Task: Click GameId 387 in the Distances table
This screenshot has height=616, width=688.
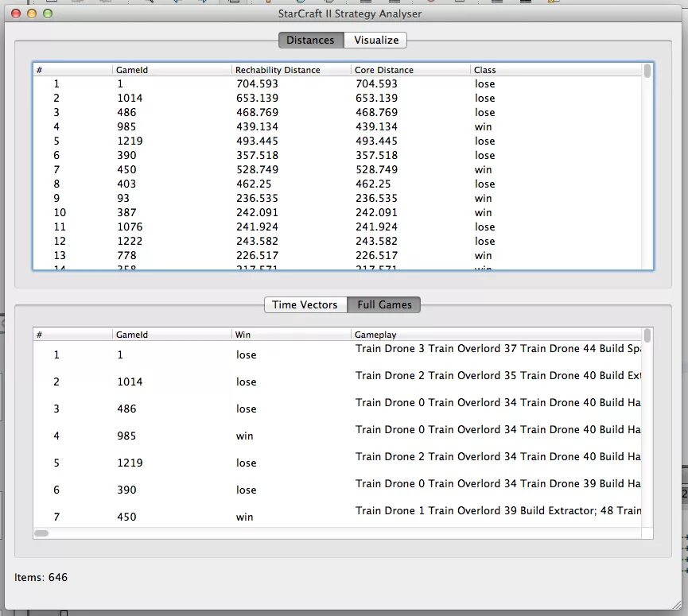Action: tap(126, 213)
